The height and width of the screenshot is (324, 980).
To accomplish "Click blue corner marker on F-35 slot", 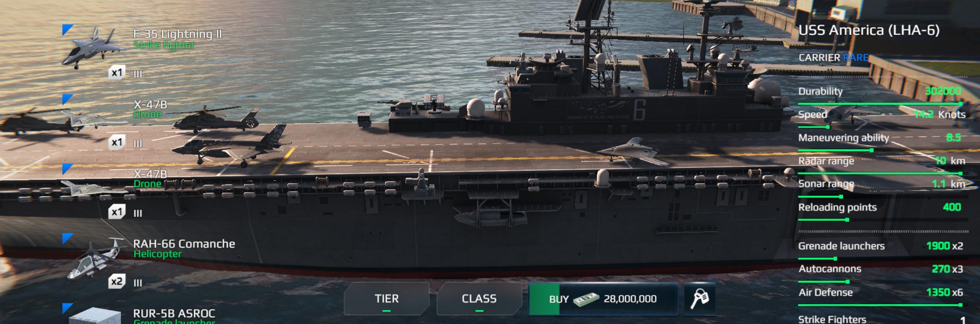I will click(67, 30).
